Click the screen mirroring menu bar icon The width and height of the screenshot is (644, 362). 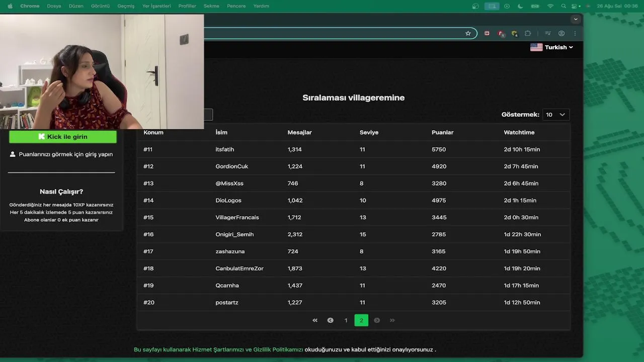(492, 6)
